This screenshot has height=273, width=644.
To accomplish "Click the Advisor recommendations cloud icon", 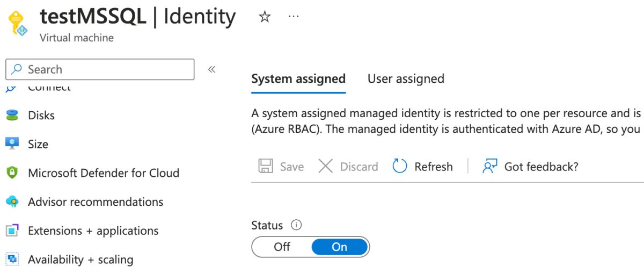I will [12, 202].
